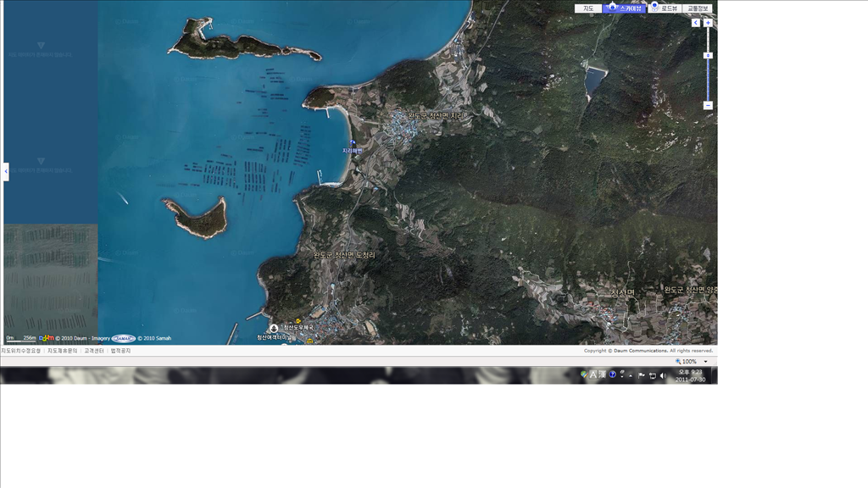Click the network connection tray icon
This screenshot has height=488, width=868.
pos(653,375)
